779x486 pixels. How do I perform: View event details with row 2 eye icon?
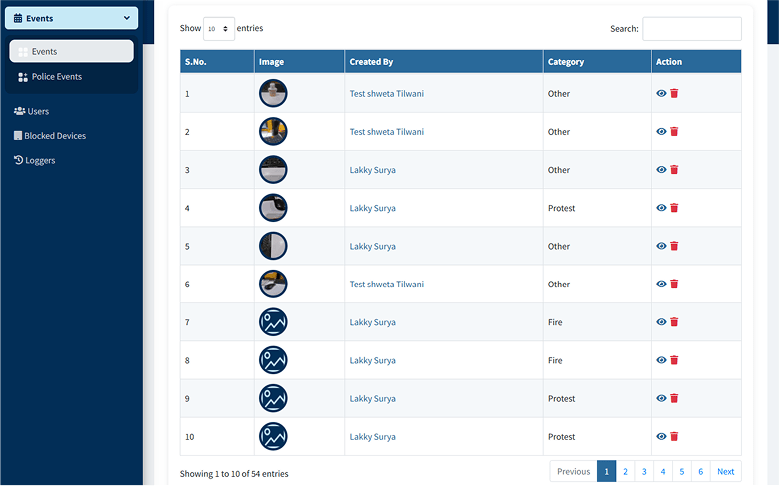661,132
